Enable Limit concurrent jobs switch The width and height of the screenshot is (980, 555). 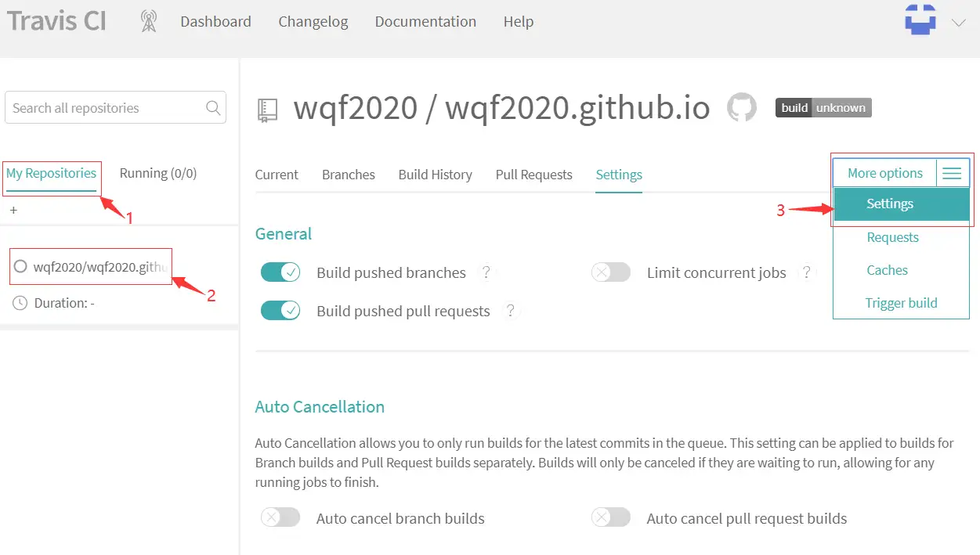611,272
